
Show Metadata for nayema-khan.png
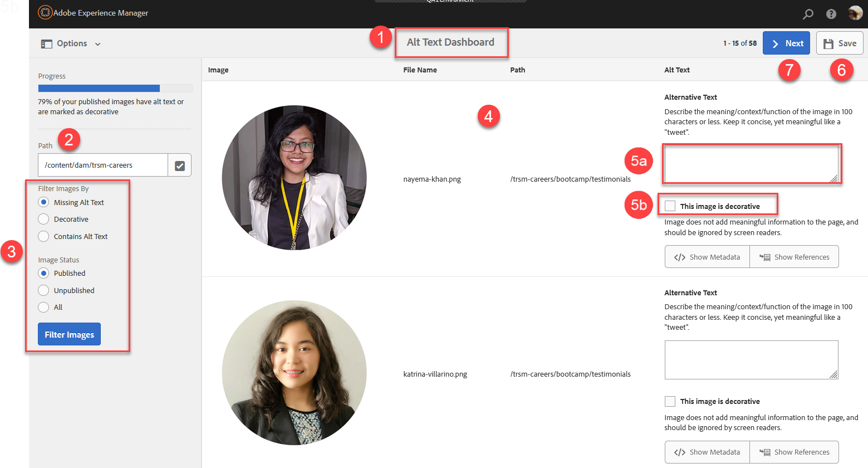[x=707, y=257]
